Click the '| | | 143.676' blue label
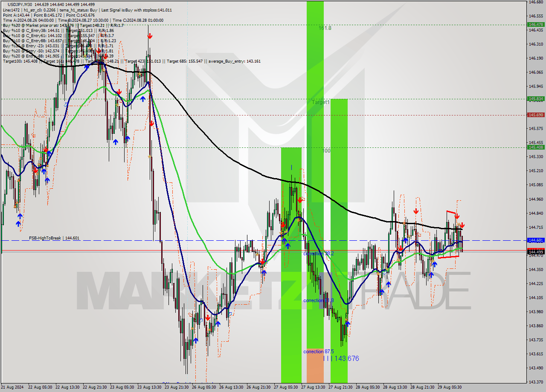 click(x=341, y=359)
